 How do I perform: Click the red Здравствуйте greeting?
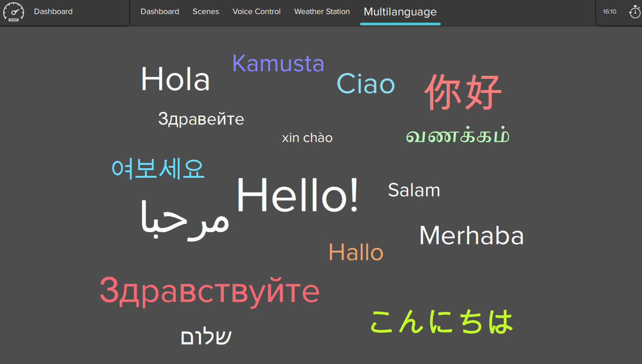[x=209, y=291]
